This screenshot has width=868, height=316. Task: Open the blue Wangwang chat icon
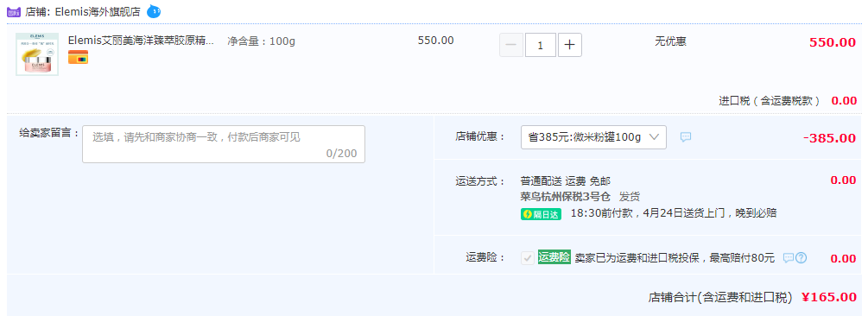154,11
